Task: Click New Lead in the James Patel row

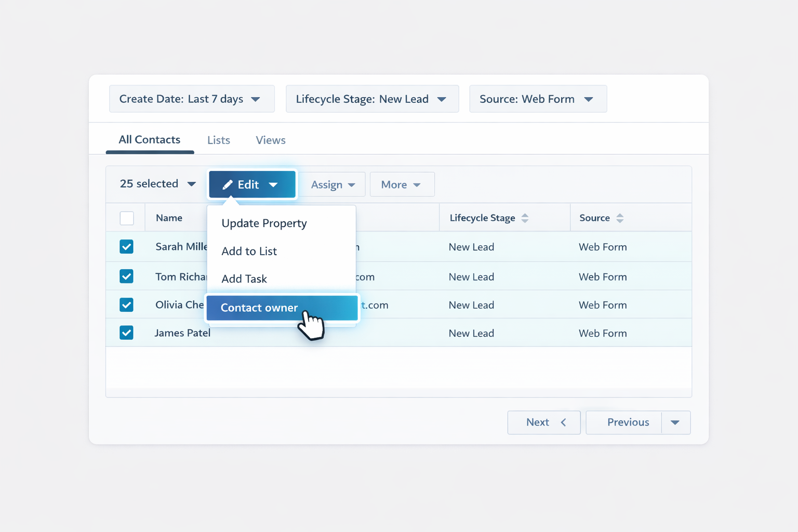Action: 472,334
